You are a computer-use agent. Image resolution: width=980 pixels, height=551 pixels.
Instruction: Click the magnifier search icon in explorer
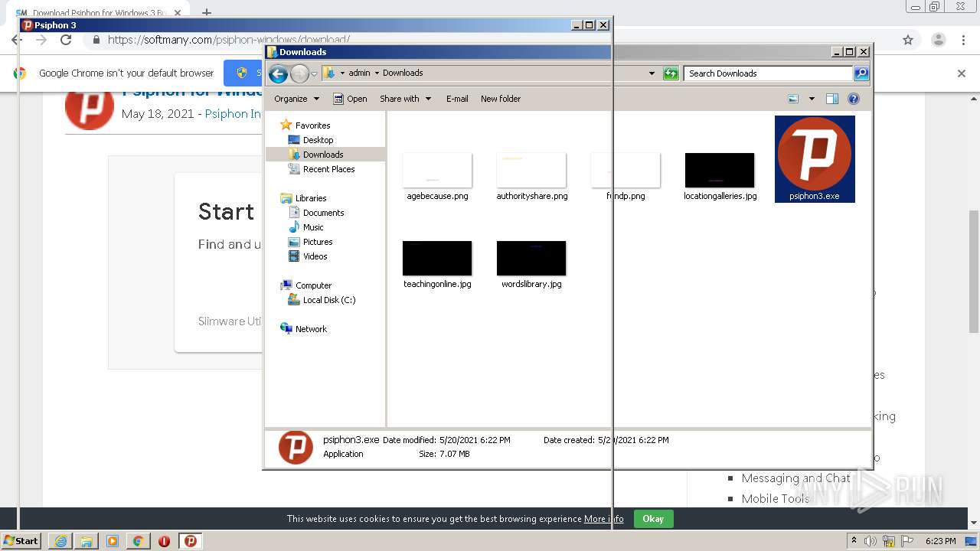click(861, 73)
